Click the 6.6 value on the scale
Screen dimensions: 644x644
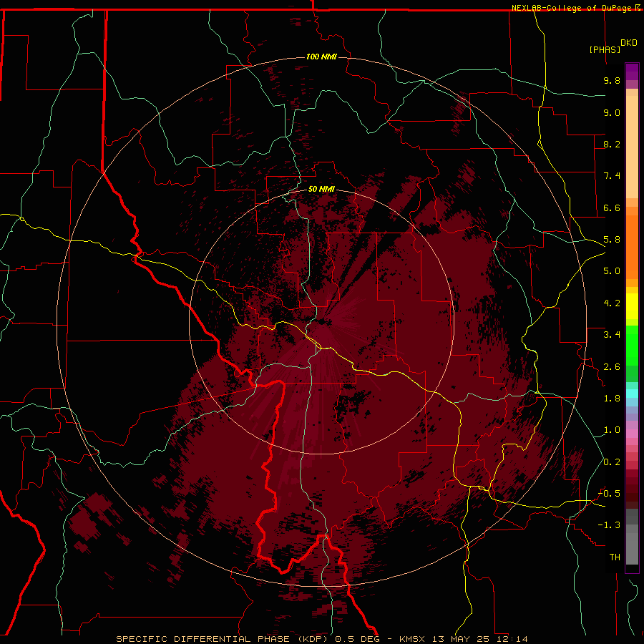tap(612, 208)
